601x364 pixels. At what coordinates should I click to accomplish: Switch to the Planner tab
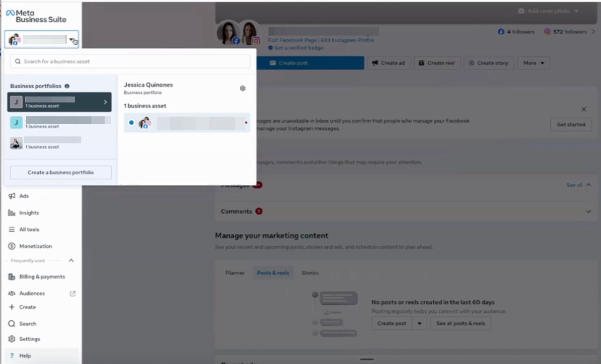[235, 273]
